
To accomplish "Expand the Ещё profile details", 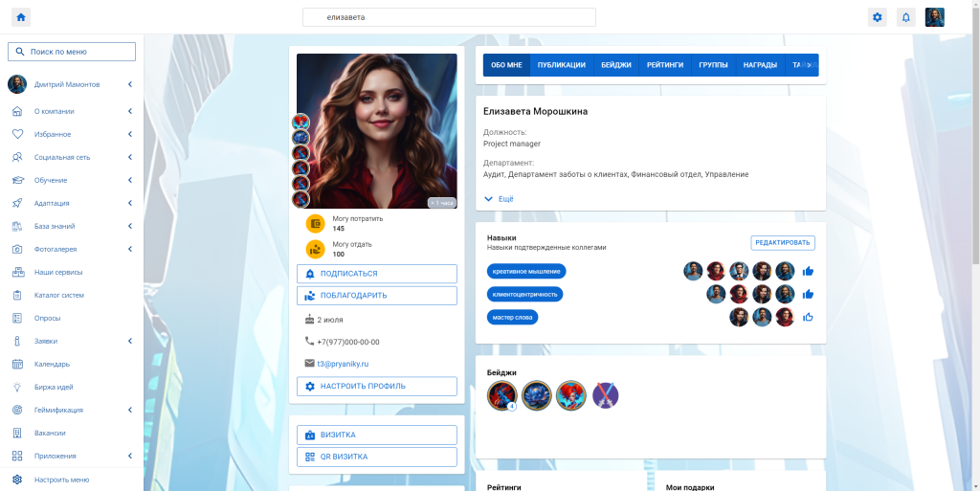I will click(x=499, y=198).
